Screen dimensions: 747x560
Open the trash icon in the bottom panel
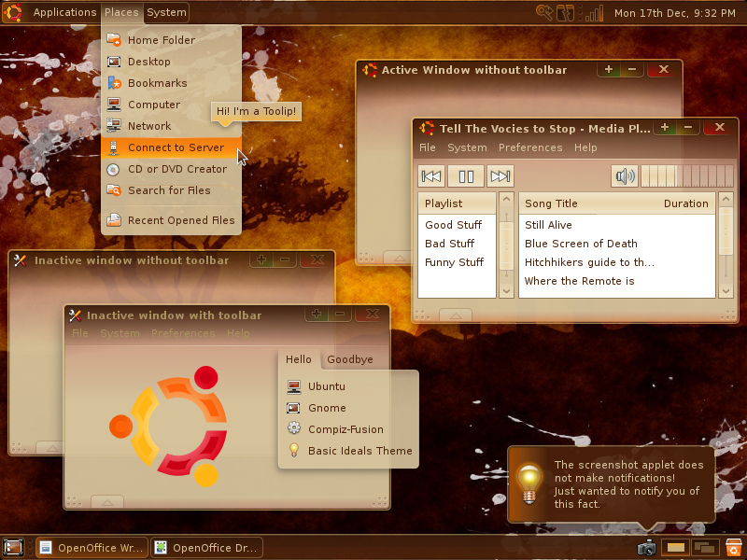coord(734,548)
